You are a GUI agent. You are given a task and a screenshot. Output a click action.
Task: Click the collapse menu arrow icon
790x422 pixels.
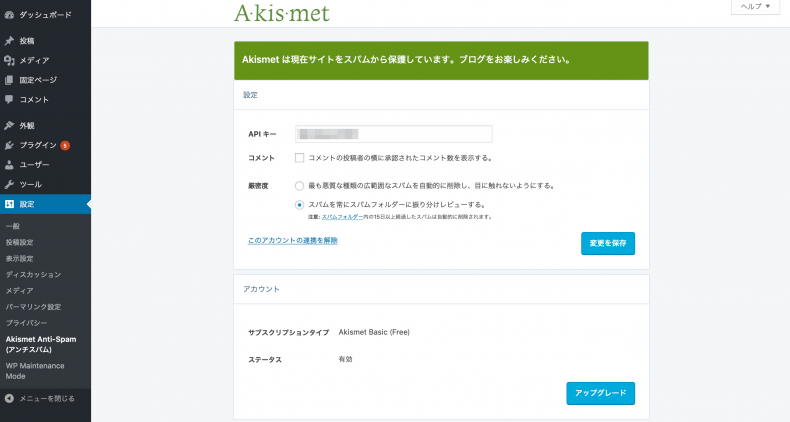pyautogui.click(x=9, y=398)
